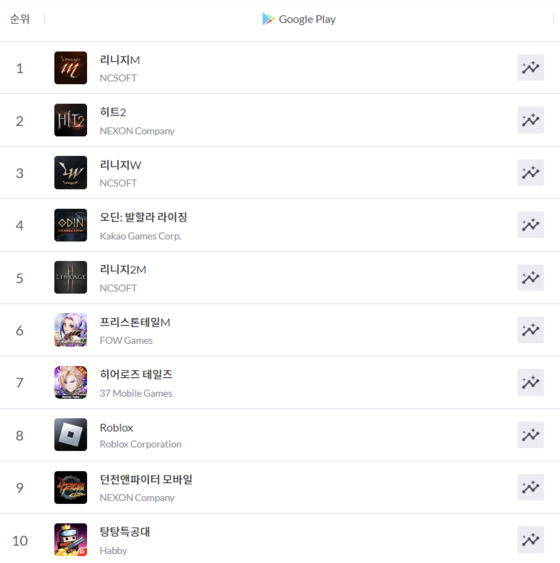This screenshot has height=563, width=560.
Task: Open the trend chart for Roblox
Action: pyautogui.click(x=530, y=435)
